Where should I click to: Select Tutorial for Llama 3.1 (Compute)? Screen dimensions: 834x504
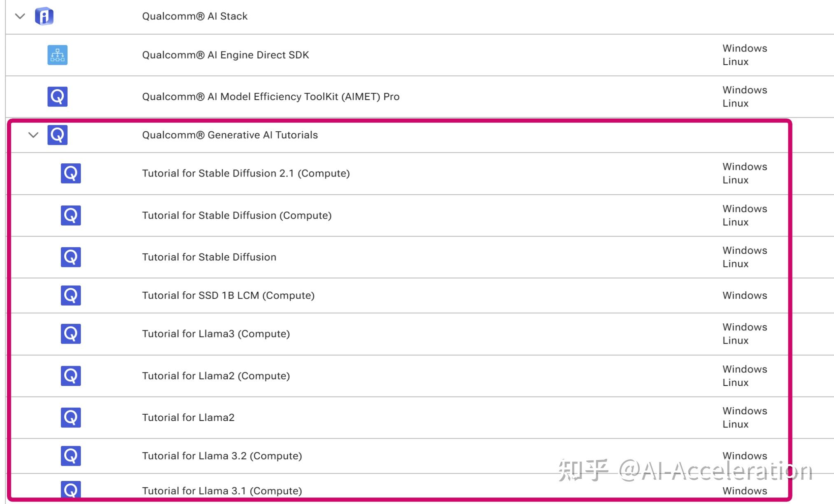tap(222, 491)
